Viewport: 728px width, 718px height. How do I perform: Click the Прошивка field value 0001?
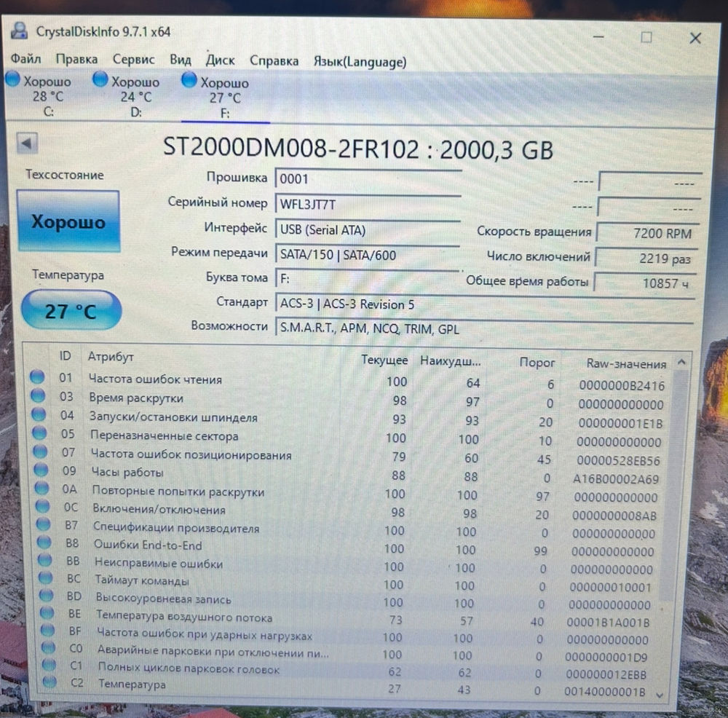(368, 179)
